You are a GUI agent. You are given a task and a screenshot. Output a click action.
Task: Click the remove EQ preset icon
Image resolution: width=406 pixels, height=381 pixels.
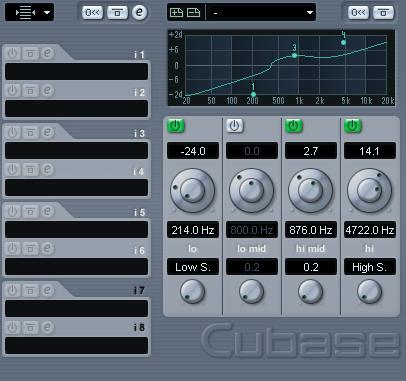pyautogui.click(x=193, y=13)
